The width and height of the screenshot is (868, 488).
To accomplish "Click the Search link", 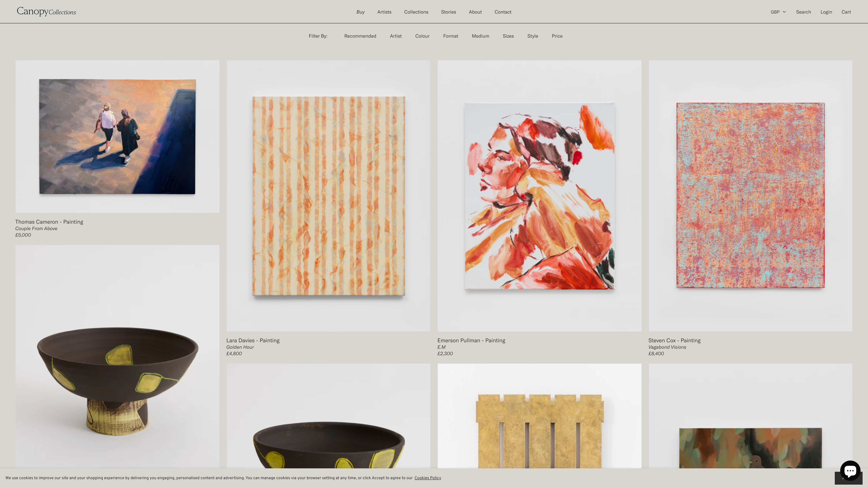I will tap(803, 12).
